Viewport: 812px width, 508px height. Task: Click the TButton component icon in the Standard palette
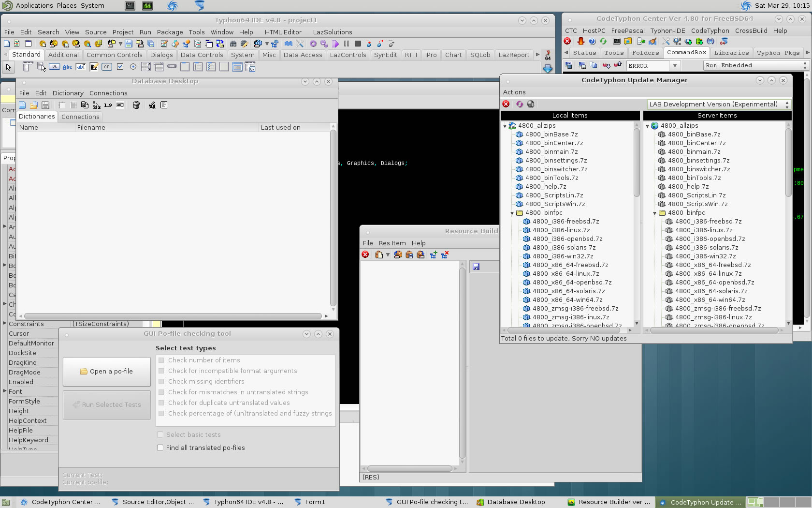[55, 67]
